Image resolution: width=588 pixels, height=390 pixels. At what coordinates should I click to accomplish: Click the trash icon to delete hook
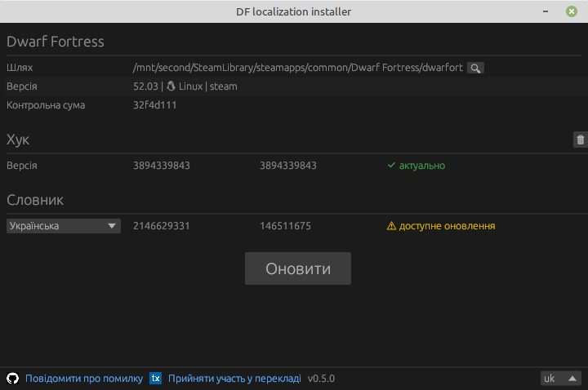point(580,140)
